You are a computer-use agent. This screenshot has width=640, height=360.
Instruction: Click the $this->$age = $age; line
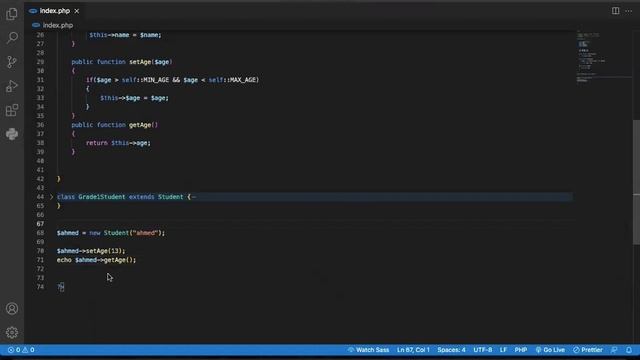tap(134, 98)
